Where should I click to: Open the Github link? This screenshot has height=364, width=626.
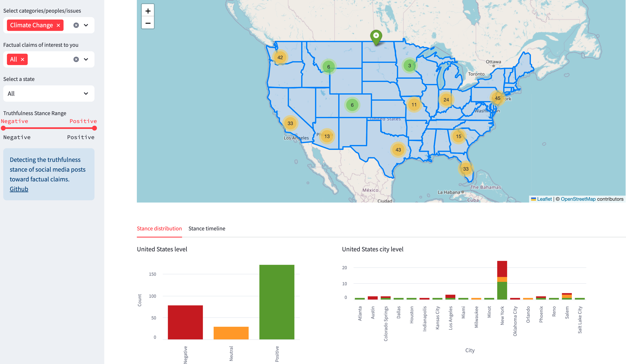click(19, 189)
